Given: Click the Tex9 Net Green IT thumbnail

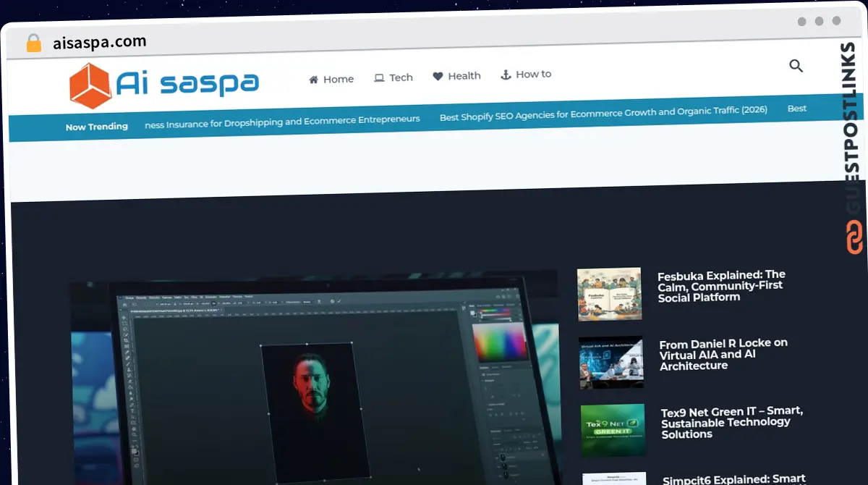Looking at the screenshot, I should pos(613,430).
